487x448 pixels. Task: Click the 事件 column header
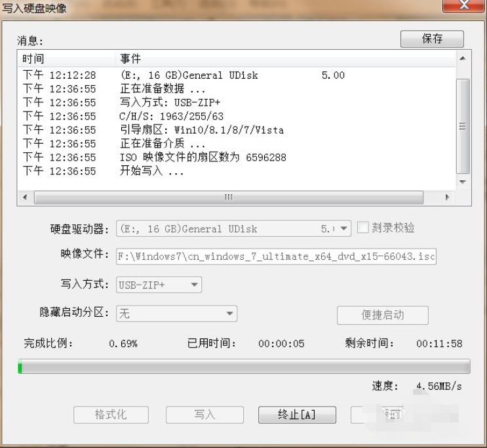point(282,59)
